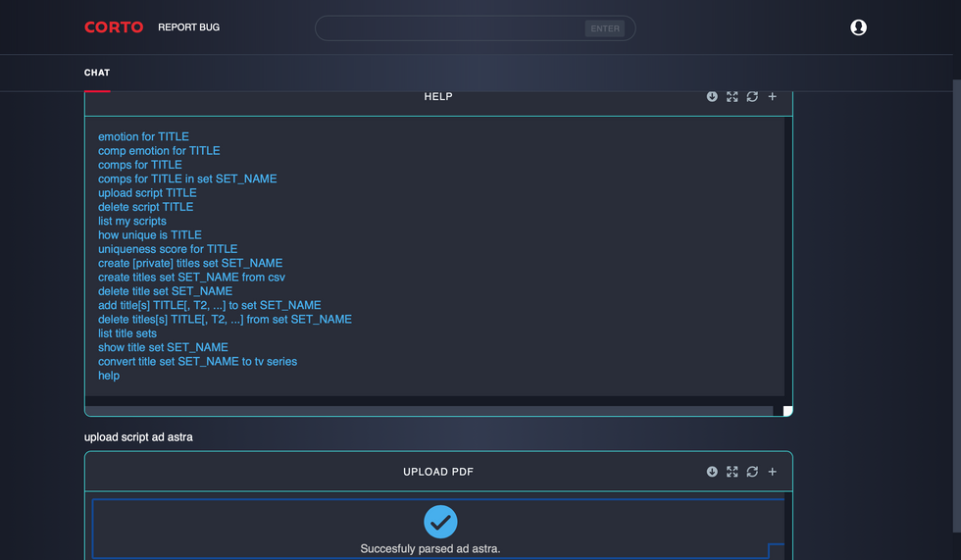Select 'comp emotion for TITLE' command
Viewport: 961px width, 560px height.
[159, 151]
